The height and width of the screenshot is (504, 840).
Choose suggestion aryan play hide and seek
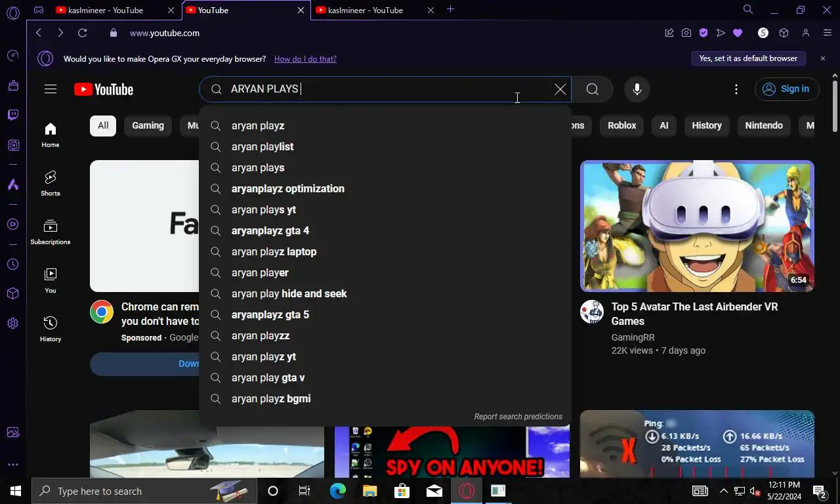pyautogui.click(x=385, y=293)
